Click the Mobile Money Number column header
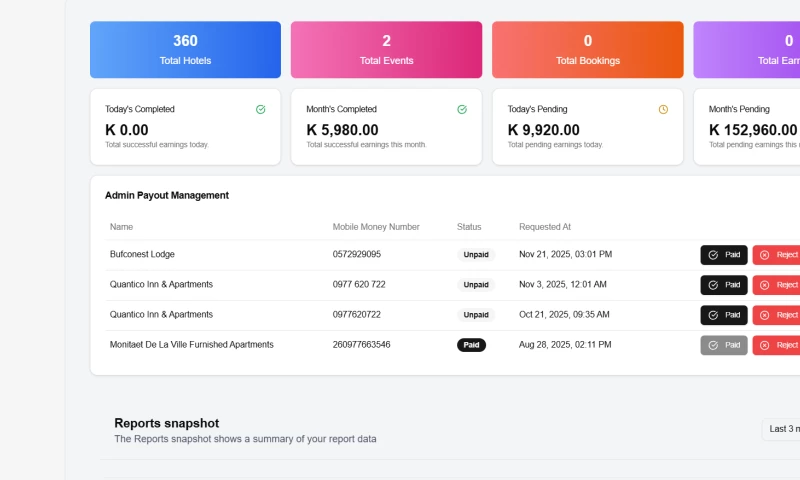The width and height of the screenshot is (800, 480). [x=376, y=226]
